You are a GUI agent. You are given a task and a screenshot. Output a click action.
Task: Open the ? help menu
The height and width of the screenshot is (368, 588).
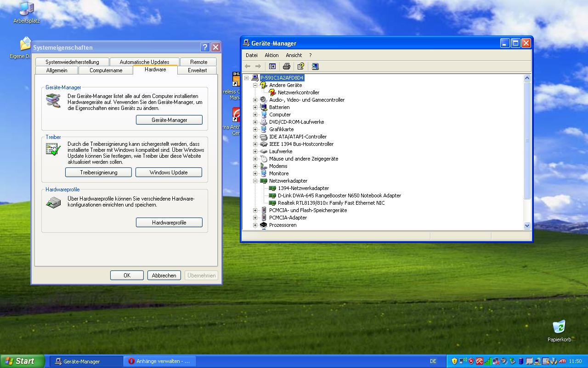tap(311, 55)
